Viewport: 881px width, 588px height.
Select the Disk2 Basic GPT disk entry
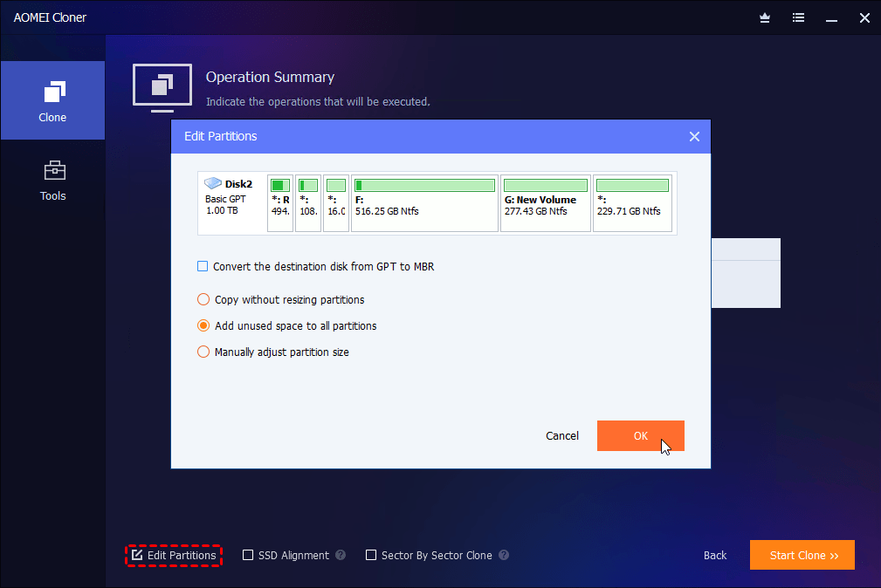coord(231,202)
